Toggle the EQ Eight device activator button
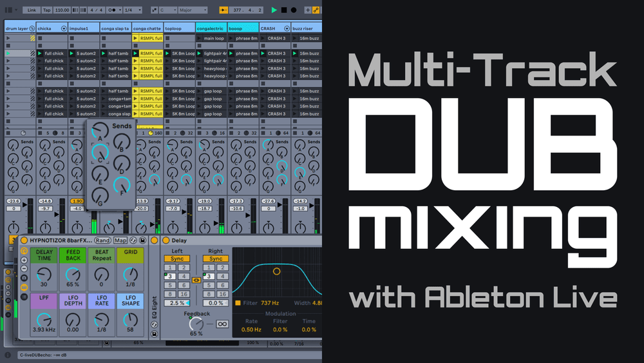This screenshot has width=644, height=363. click(155, 240)
